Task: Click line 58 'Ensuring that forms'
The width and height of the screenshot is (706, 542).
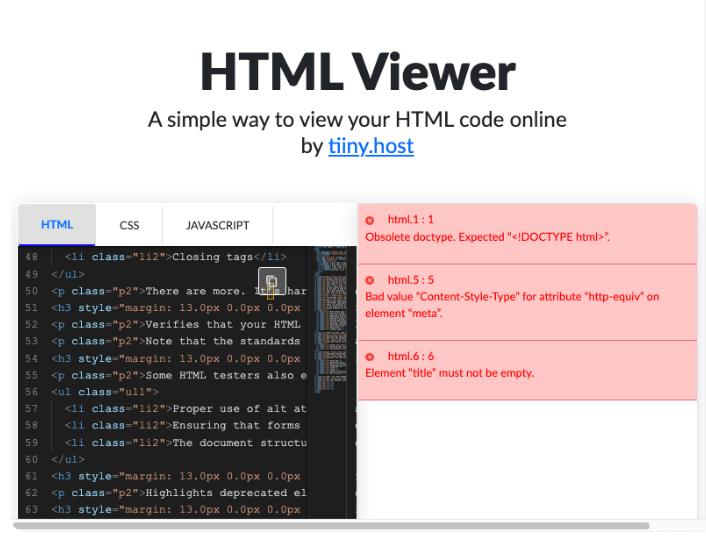Action: point(182,425)
